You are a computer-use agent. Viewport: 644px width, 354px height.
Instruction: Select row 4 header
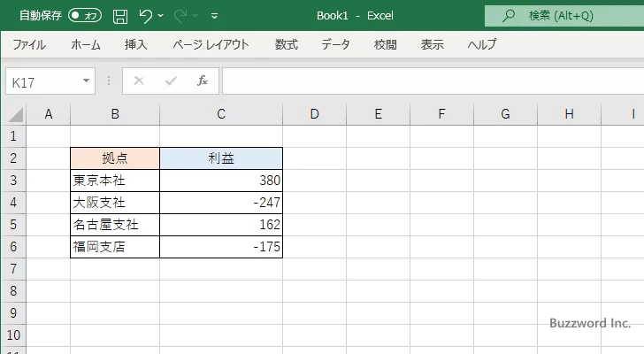click(x=12, y=203)
